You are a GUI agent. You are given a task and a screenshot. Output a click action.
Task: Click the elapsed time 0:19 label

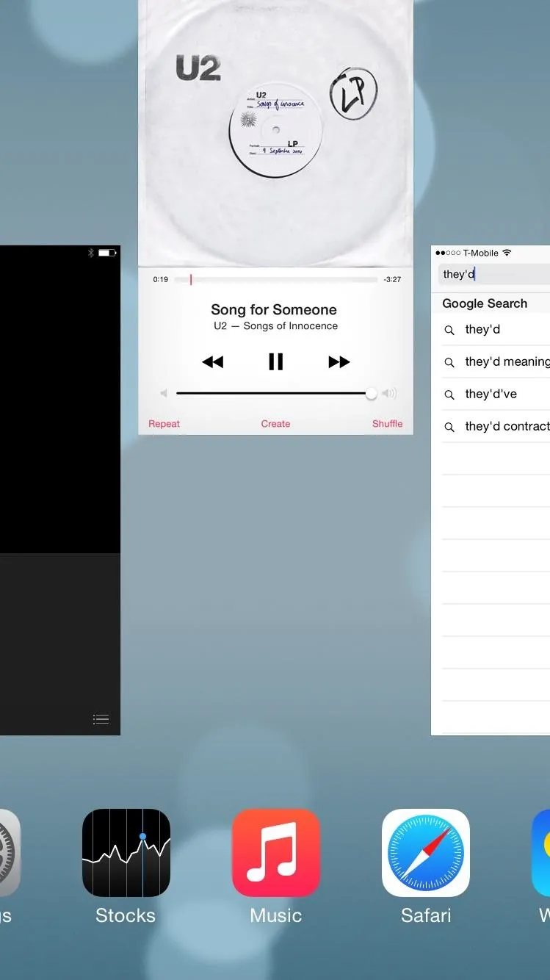tap(161, 279)
